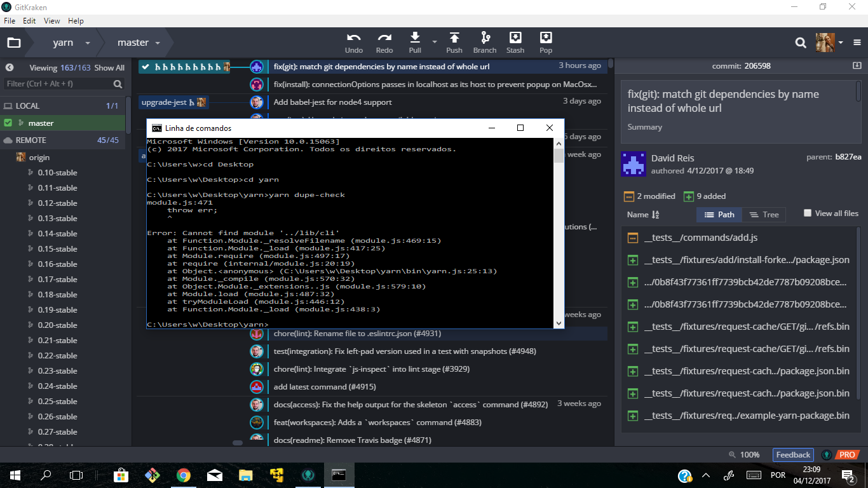Select the 0.20-stable remote branch

[58, 325]
